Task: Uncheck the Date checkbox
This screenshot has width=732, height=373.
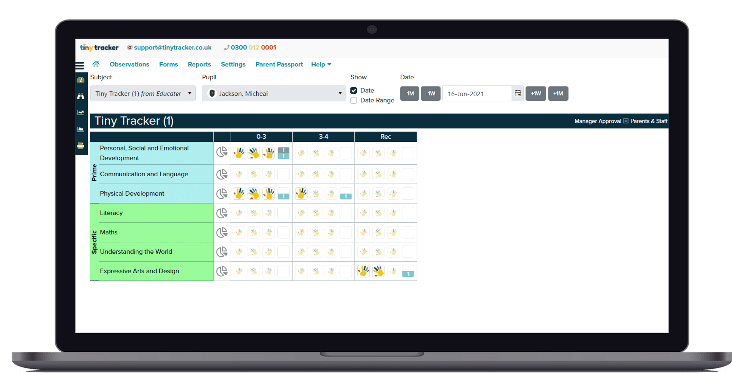Action: 353,91
